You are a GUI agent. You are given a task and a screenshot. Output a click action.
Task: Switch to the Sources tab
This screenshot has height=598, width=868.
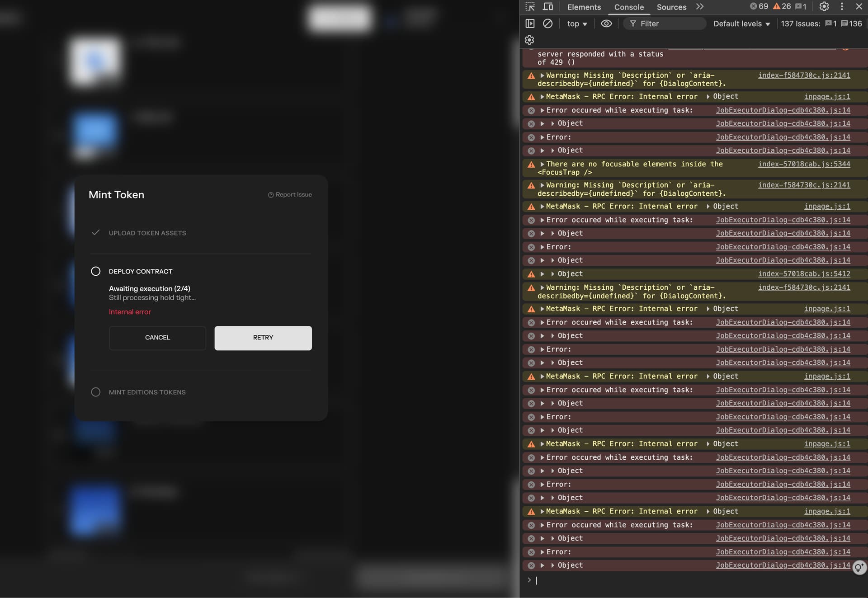(671, 7)
